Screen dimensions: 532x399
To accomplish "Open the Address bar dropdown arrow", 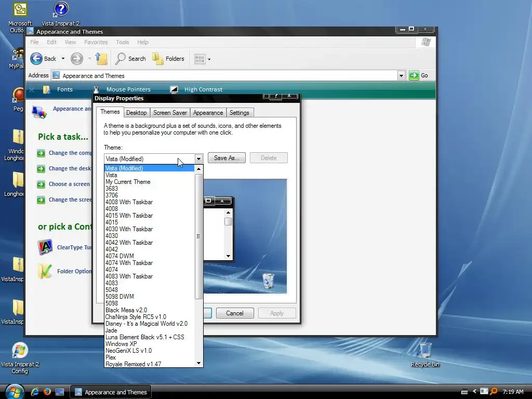I will coord(401,75).
